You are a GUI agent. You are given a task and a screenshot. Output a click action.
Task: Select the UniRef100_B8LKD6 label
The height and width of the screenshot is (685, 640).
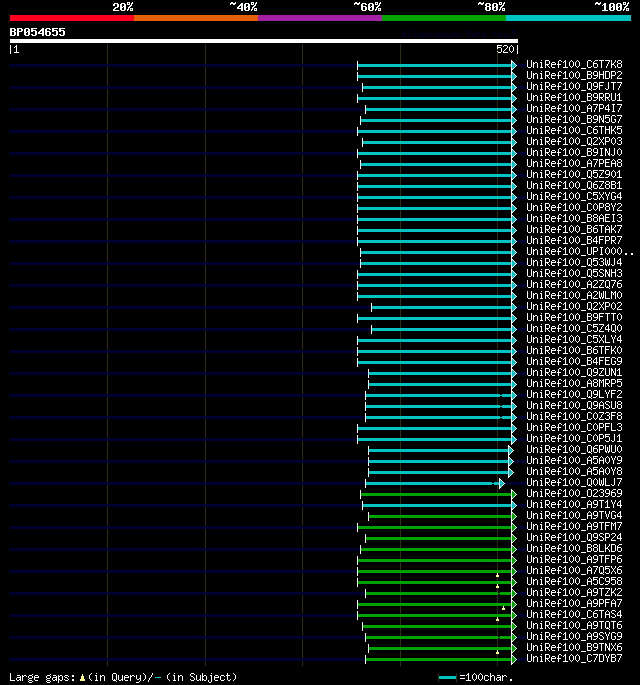coord(574,548)
